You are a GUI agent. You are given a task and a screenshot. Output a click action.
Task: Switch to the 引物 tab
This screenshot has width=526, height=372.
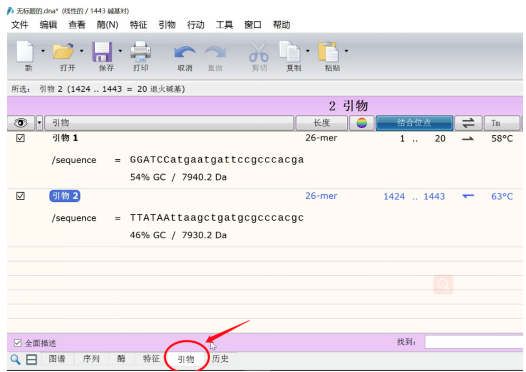186,359
